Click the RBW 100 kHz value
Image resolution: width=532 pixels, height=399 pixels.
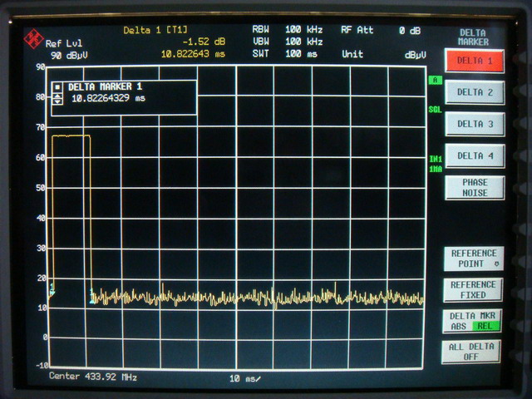tap(303, 30)
